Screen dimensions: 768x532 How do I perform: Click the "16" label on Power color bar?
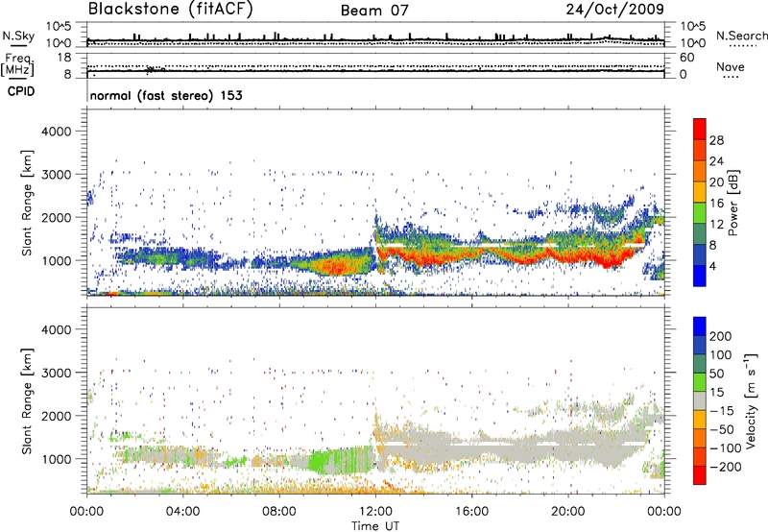[x=716, y=204]
